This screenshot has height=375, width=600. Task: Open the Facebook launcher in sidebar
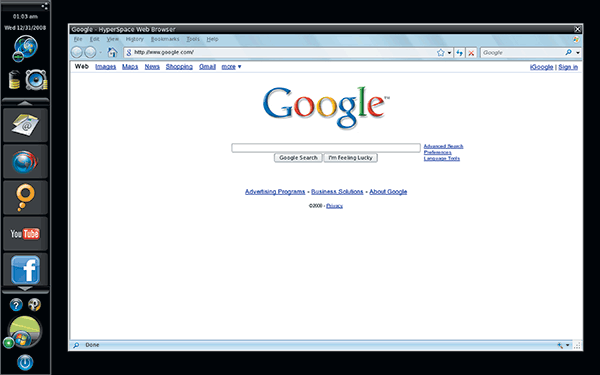pyautogui.click(x=25, y=269)
